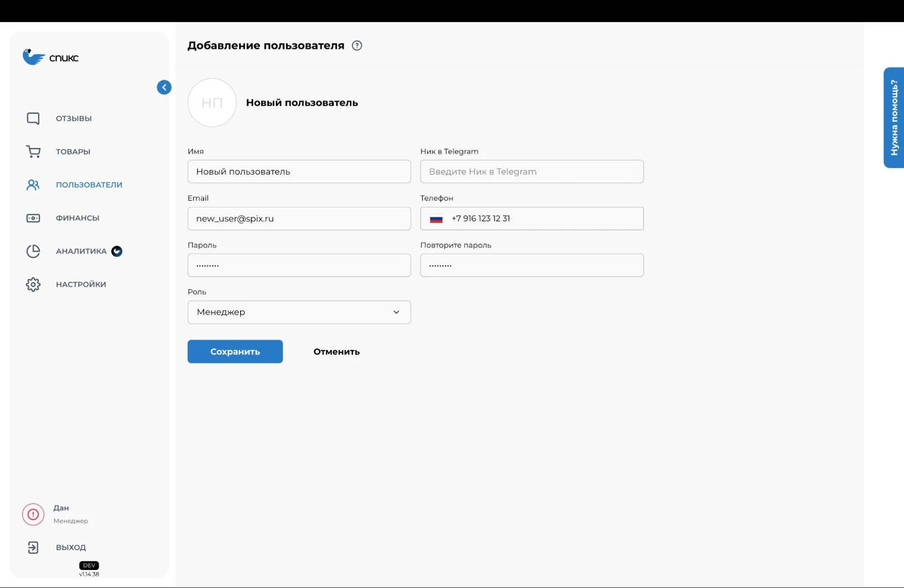Click the chevron arrow in the Роль field
904x588 pixels.
click(x=397, y=312)
